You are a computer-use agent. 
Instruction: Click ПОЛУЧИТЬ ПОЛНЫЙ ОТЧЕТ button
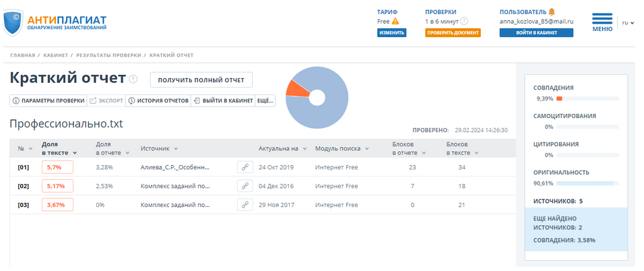(201, 80)
